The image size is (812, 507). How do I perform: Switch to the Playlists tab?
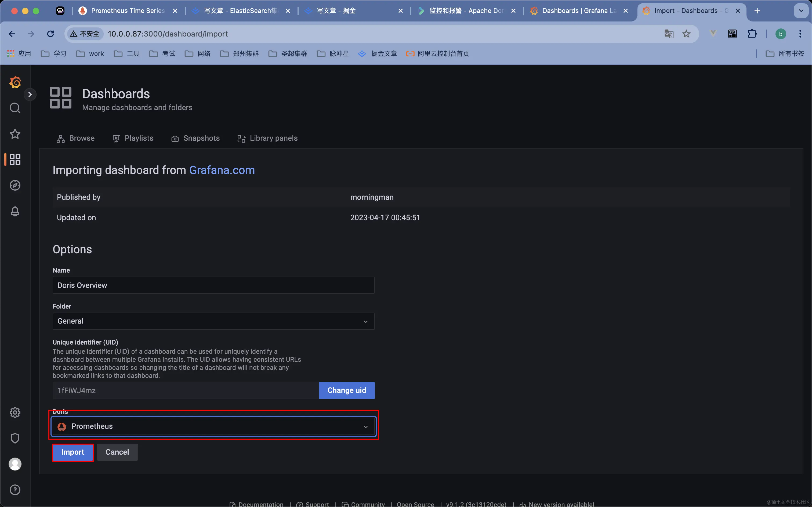[133, 138]
